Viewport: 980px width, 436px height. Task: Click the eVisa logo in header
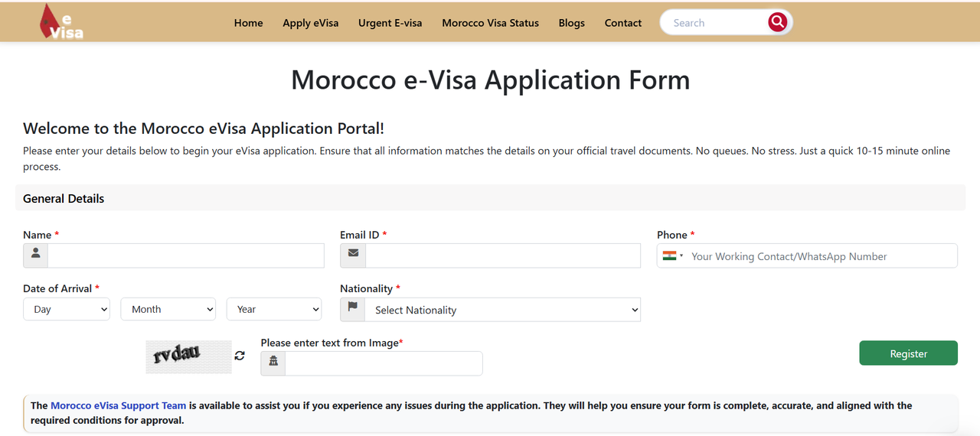[61, 22]
